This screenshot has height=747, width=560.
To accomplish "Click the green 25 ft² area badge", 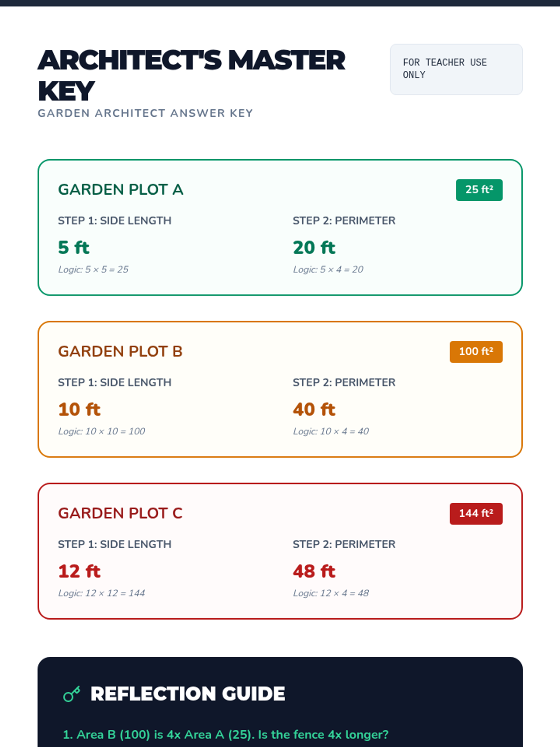I will click(479, 190).
